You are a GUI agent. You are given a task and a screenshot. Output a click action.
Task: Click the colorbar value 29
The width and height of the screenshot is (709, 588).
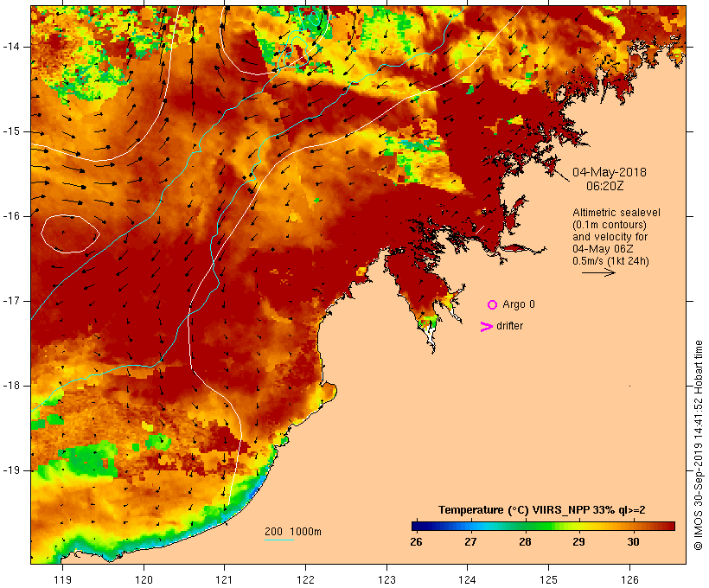[578, 542]
